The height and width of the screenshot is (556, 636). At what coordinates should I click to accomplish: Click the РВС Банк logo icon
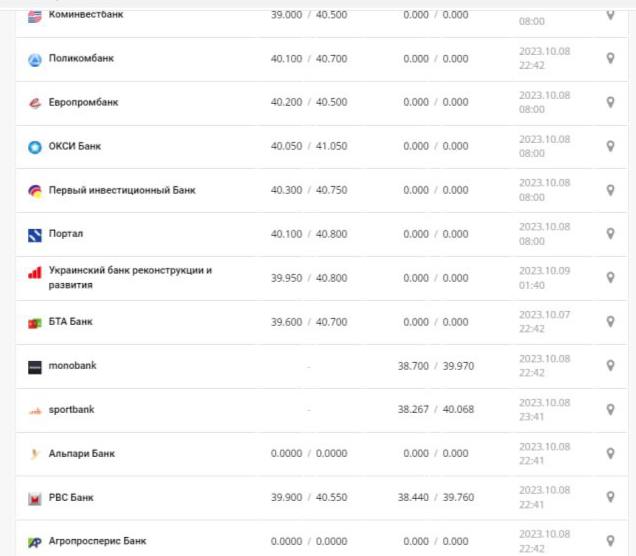[35, 498]
